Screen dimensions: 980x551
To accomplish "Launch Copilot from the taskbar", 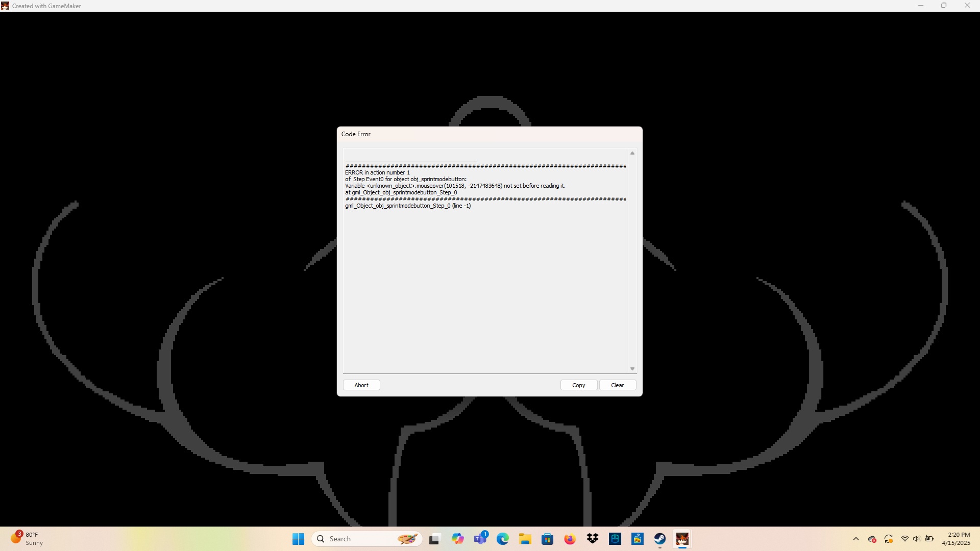I will pyautogui.click(x=457, y=539).
